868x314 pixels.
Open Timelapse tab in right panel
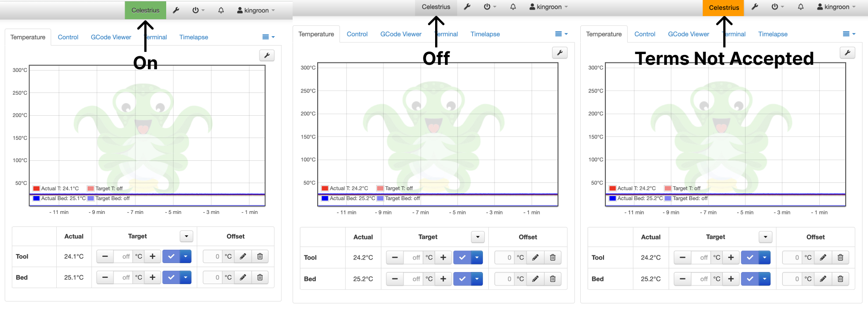point(772,34)
